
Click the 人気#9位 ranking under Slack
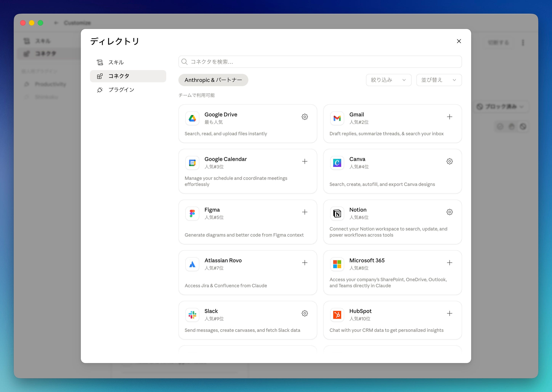(x=214, y=319)
